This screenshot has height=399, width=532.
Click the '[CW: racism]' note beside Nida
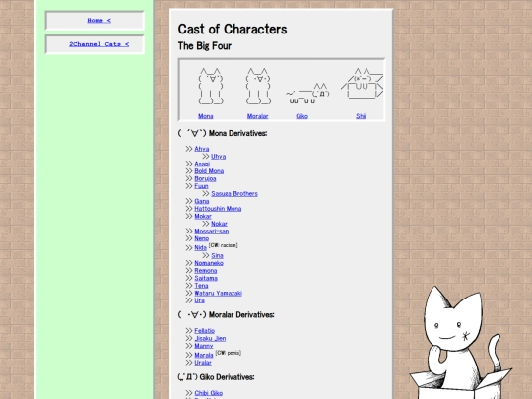pos(223,245)
